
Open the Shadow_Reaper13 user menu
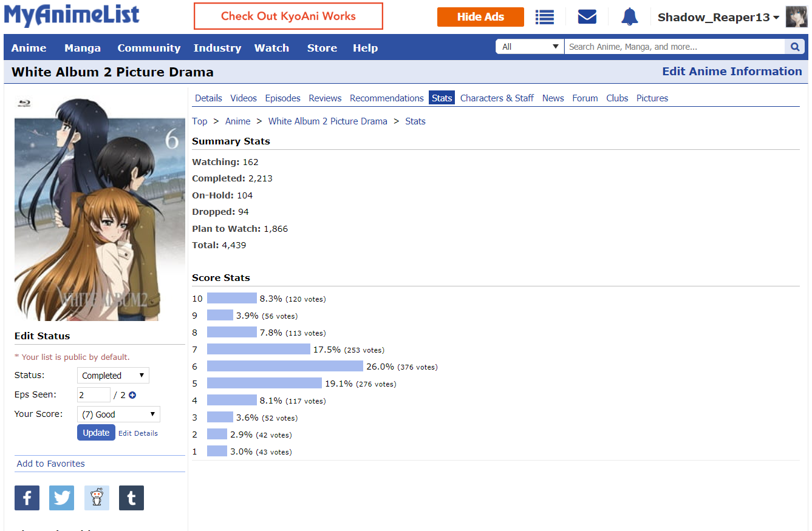point(718,18)
